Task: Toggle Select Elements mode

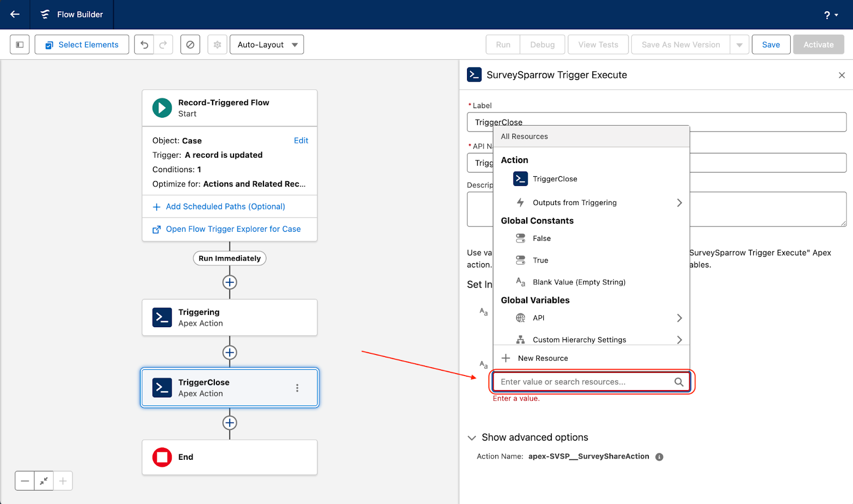Action: click(82, 45)
